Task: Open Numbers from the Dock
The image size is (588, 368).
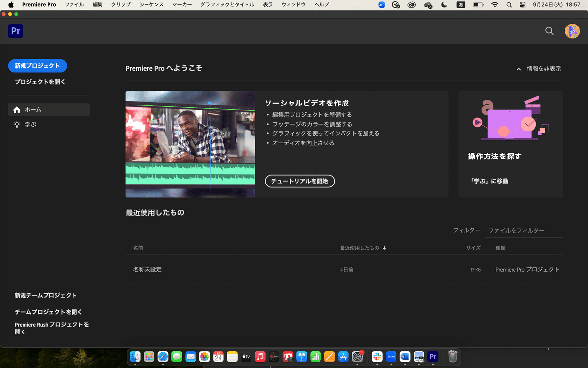Action: pos(316,357)
